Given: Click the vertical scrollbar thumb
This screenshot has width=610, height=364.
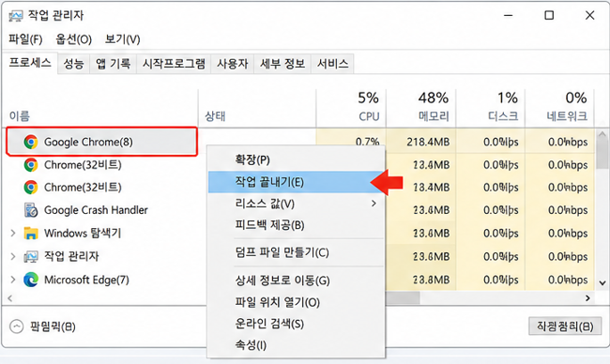Looking at the screenshot, I should pos(602,155).
